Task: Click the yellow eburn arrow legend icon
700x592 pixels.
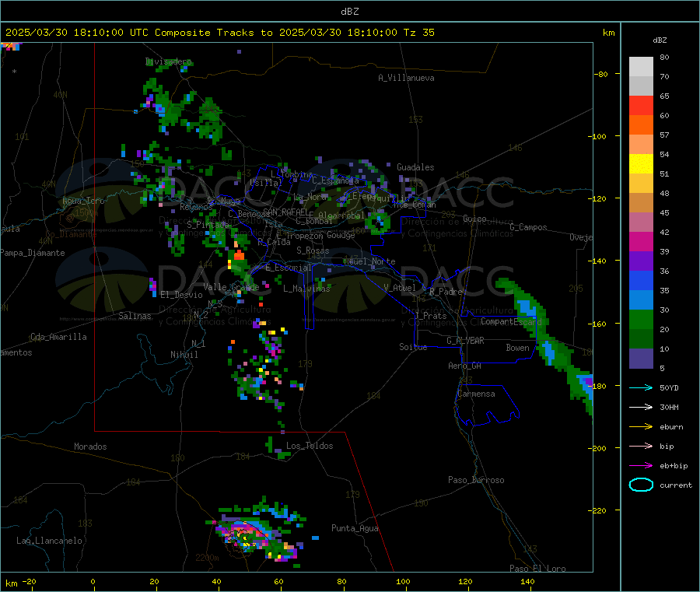Action: point(641,427)
